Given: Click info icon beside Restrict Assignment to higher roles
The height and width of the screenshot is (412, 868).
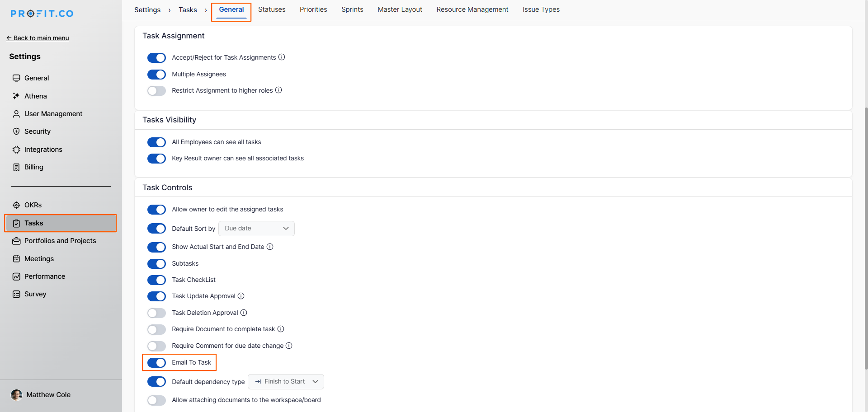Looking at the screenshot, I should (278, 90).
